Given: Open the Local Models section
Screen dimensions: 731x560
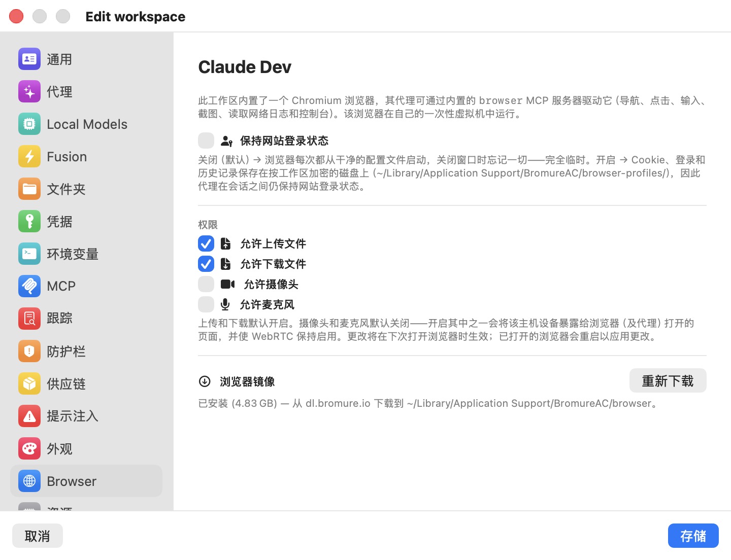Looking at the screenshot, I should (86, 124).
